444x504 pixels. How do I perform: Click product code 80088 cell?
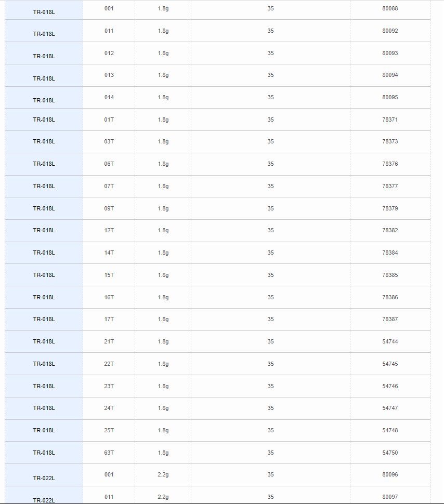[x=390, y=9]
